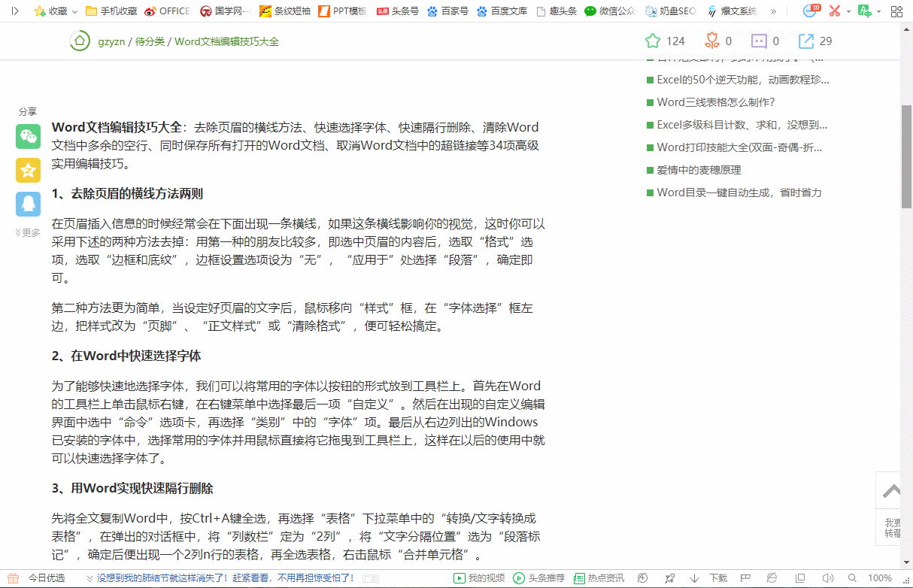Image resolution: width=913 pixels, height=588 pixels.
Task: Show more bookmarks with the » chevron
Action: pyautogui.click(x=773, y=11)
